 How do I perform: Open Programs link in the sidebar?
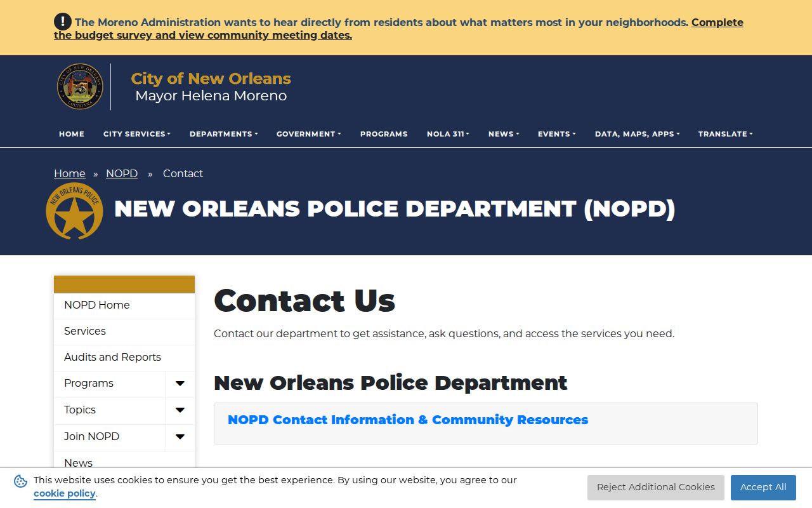[109, 384]
